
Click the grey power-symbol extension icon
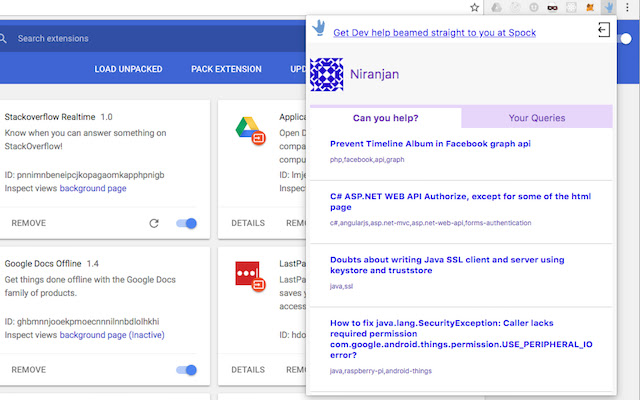tap(533, 7)
